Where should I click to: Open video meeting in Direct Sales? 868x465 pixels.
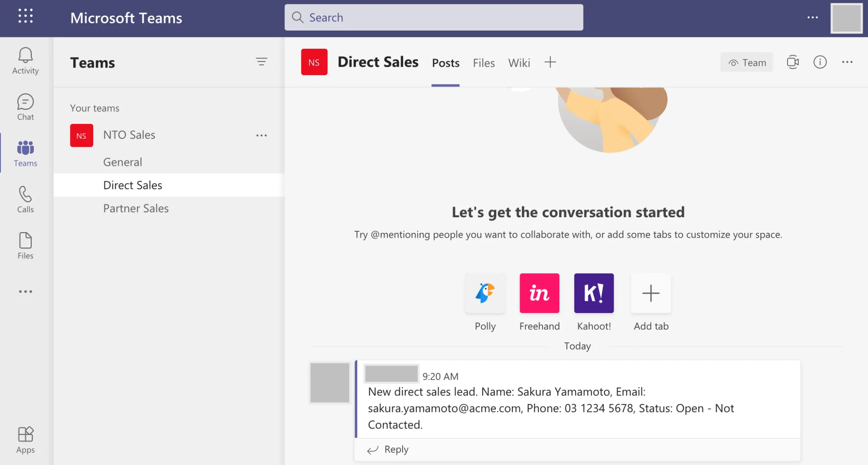point(793,62)
